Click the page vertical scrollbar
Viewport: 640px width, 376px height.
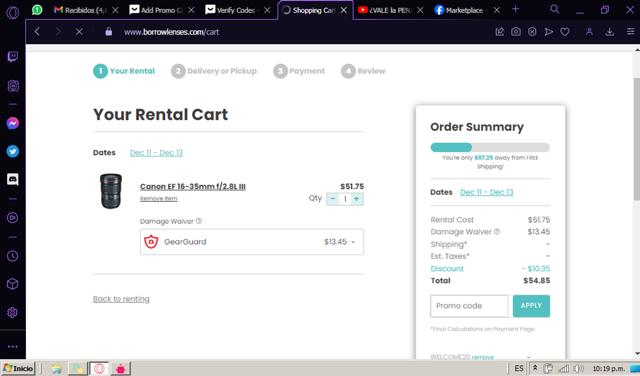[637, 139]
